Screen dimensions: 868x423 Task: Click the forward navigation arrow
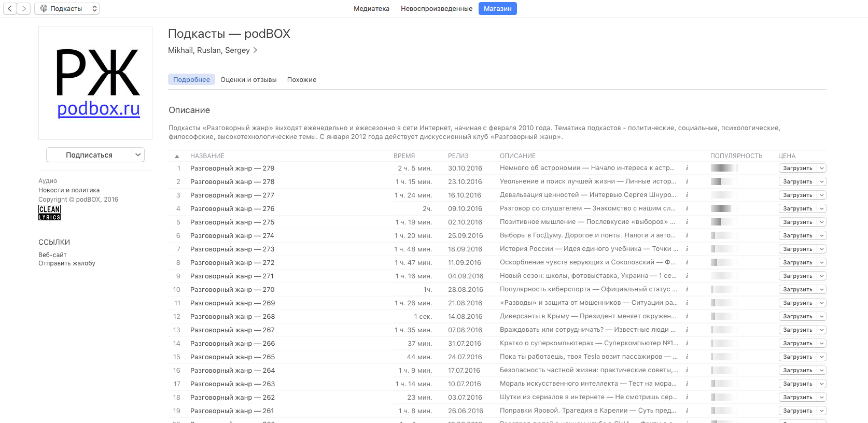(x=24, y=9)
